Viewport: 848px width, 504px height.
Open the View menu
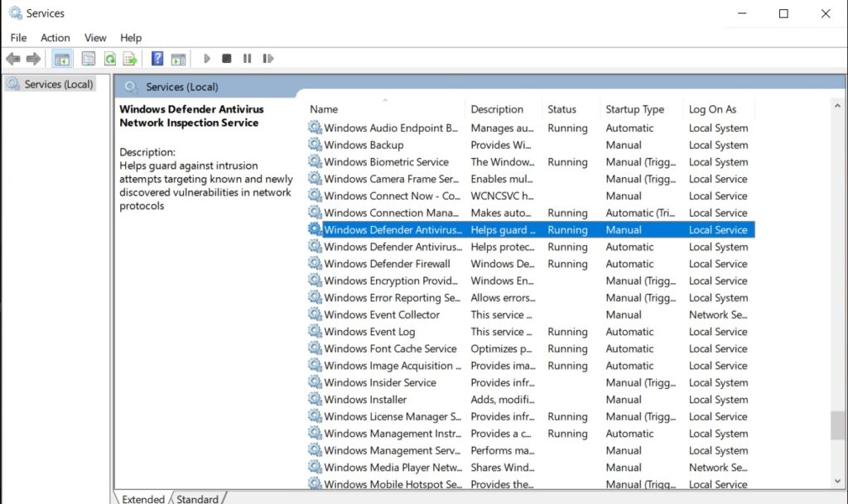coord(94,37)
